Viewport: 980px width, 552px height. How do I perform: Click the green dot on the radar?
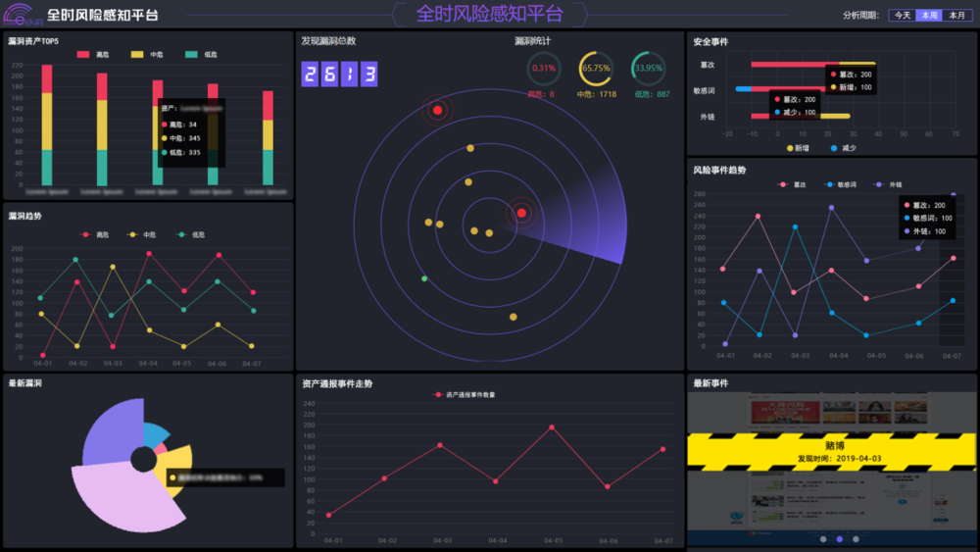pyautogui.click(x=424, y=278)
